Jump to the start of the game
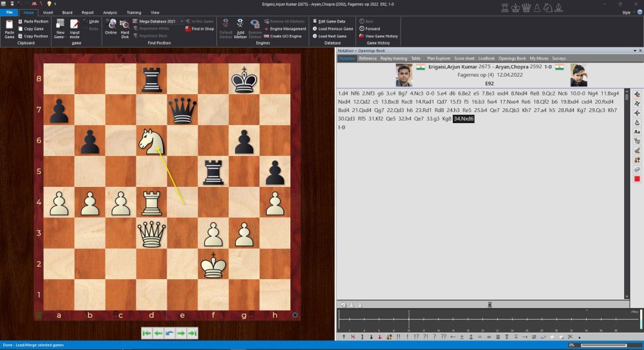The height and width of the screenshot is (350, 644). pos(147,333)
